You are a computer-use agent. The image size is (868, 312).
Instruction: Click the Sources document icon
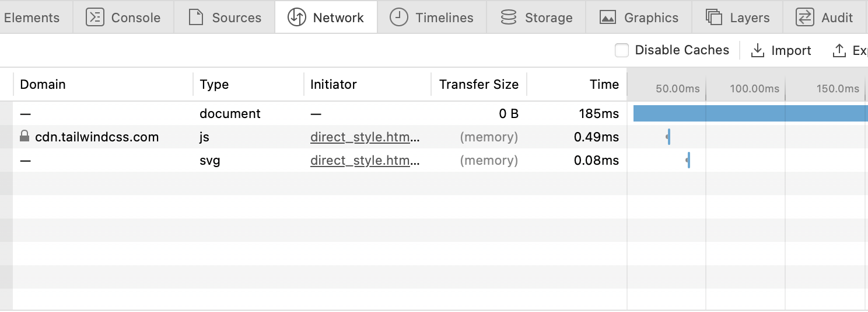195,18
